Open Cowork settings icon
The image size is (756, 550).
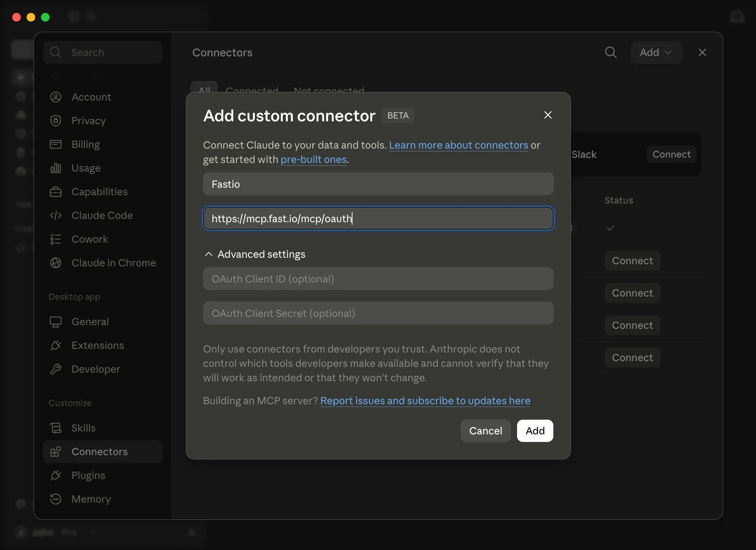click(x=55, y=239)
